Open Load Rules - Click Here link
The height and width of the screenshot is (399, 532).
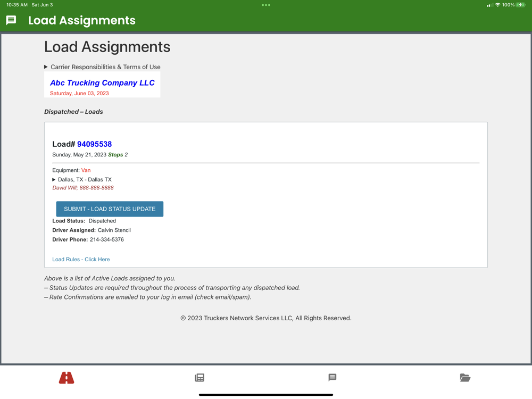click(81, 259)
